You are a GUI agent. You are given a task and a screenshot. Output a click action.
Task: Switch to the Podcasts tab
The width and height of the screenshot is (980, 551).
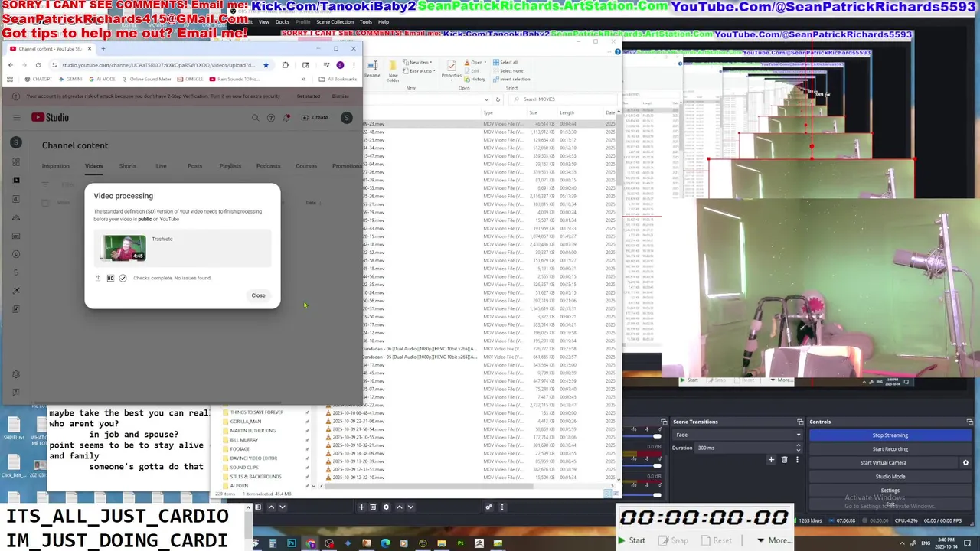[x=268, y=166]
